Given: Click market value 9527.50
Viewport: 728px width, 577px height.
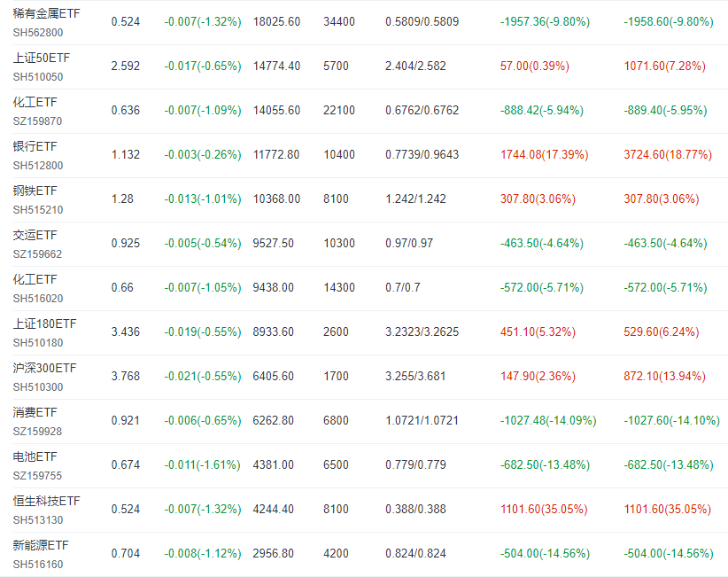Looking at the screenshot, I should click(x=274, y=244).
